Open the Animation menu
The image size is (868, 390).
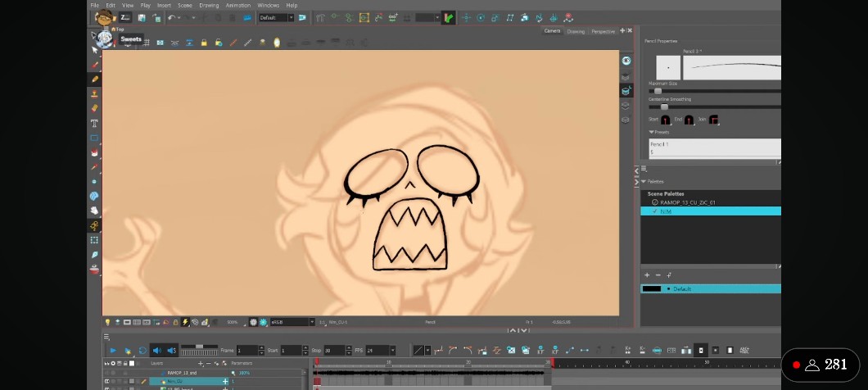(238, 5)
